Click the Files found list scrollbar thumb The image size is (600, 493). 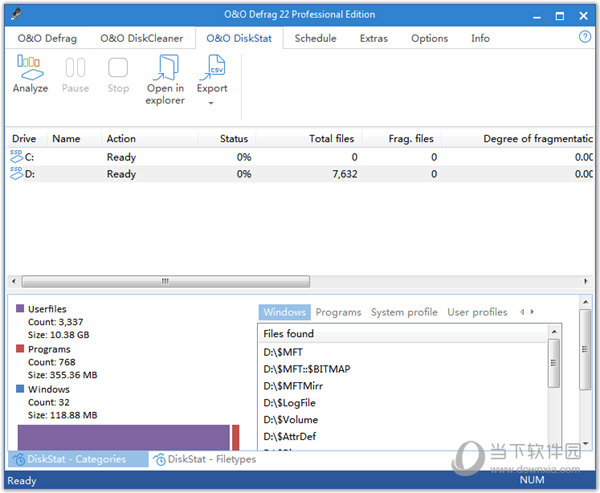coord(553,363)
